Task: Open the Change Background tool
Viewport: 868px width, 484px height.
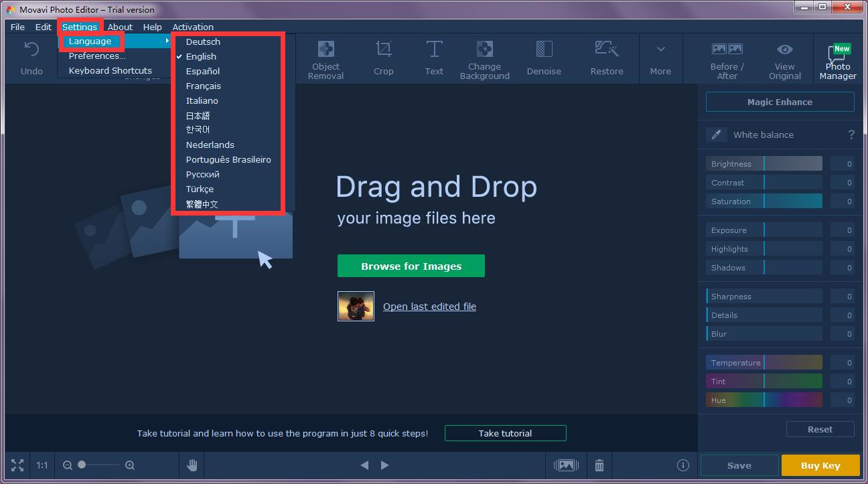Action: point(485,60)
